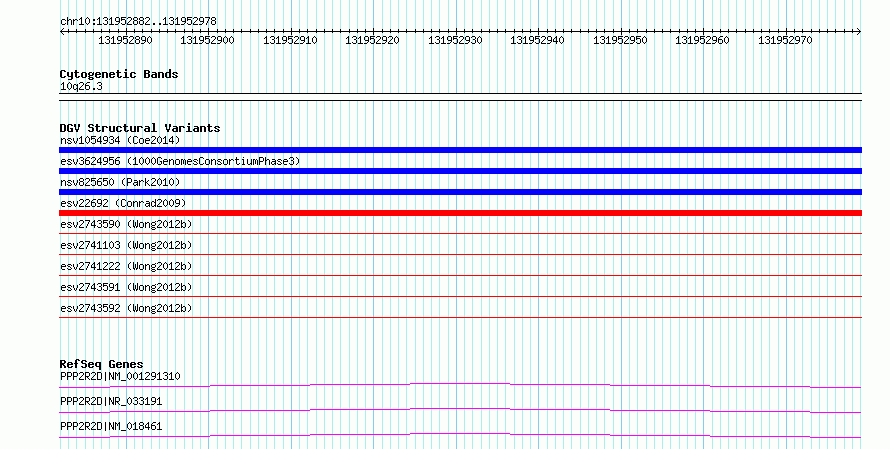Click ruler position 131952950
Image resolution: width=890 pixels, height=449 pixels.
(x=620, y=40)
